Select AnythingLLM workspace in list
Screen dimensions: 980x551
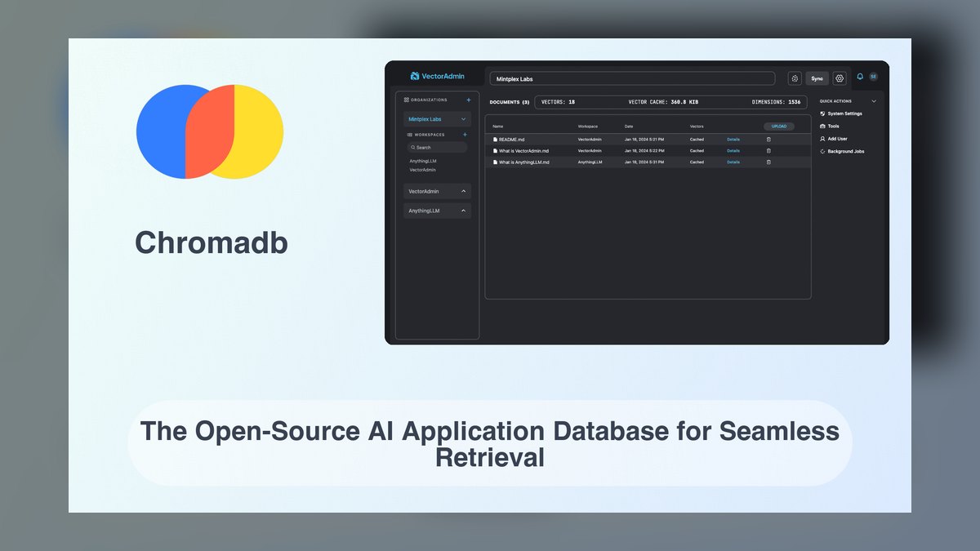423,161
